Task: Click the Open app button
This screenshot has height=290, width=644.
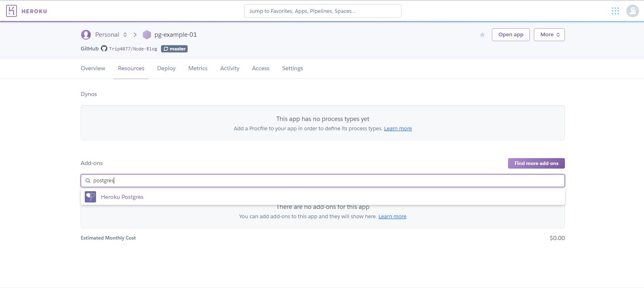Action: point(510,35)
